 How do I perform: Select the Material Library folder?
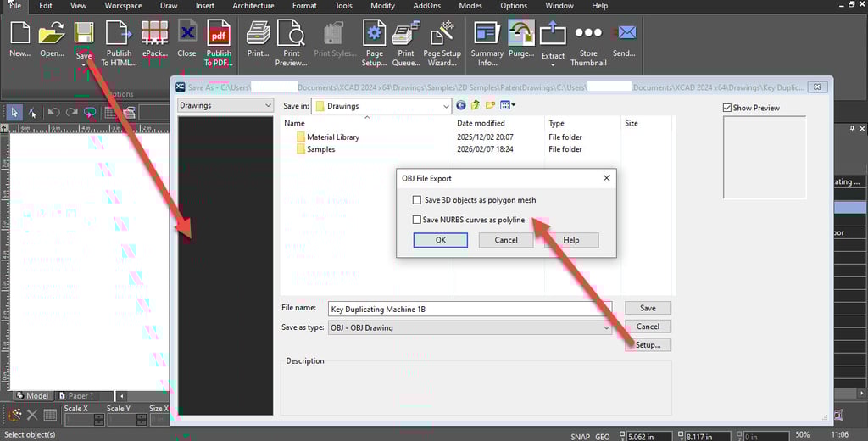pos(328,137)
